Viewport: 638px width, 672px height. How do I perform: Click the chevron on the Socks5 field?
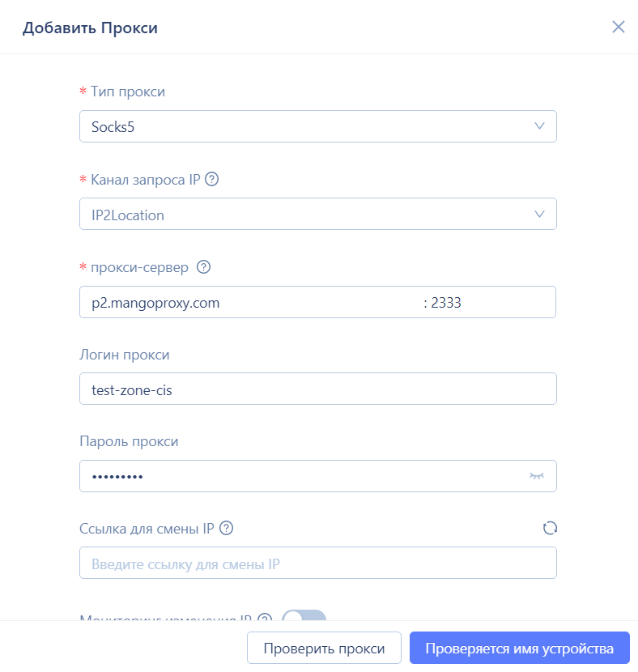(x=540, y=126)
